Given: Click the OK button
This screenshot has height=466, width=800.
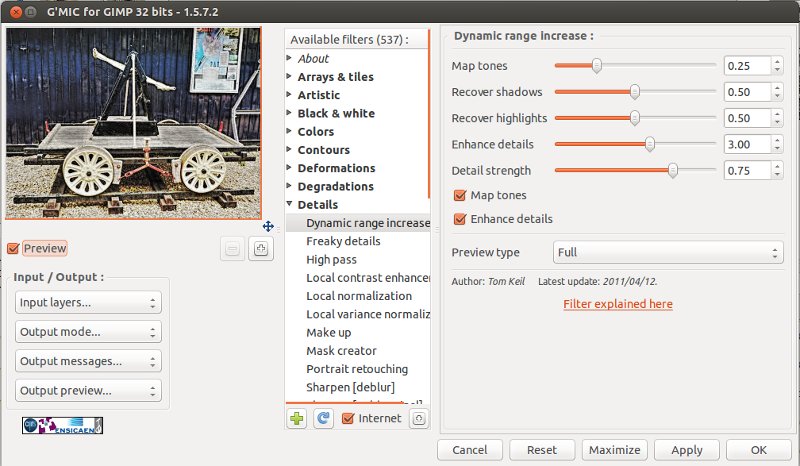Looking at the screenshot, I should 759,450.
